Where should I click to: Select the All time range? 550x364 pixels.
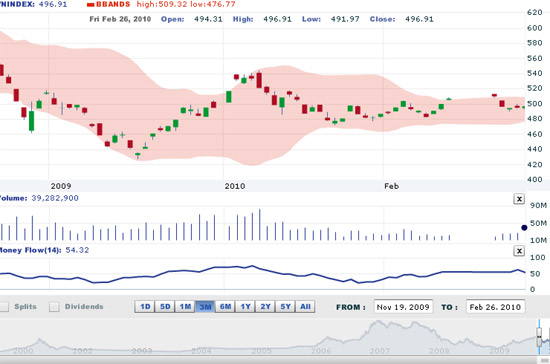(305, 307)
